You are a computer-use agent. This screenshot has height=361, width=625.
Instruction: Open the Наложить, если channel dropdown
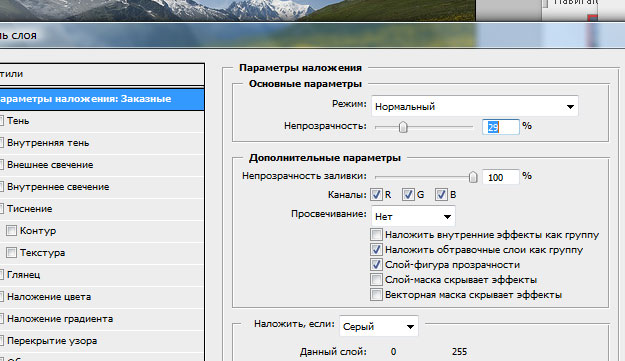click(378, 326)
